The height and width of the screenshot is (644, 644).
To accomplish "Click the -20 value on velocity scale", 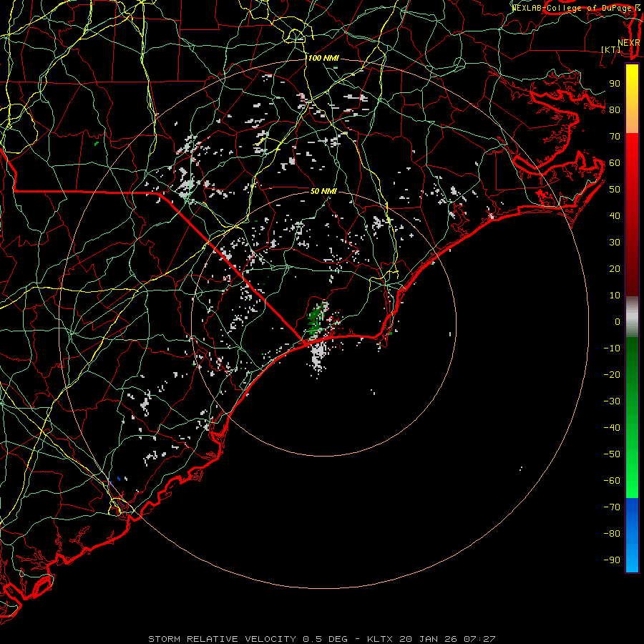I will [612, 375].
